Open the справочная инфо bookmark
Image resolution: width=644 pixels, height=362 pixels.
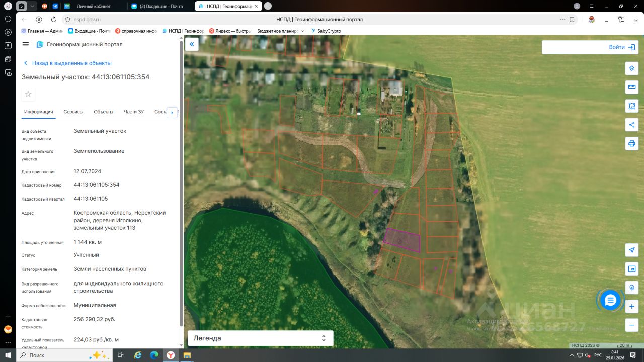click(136, 31)
